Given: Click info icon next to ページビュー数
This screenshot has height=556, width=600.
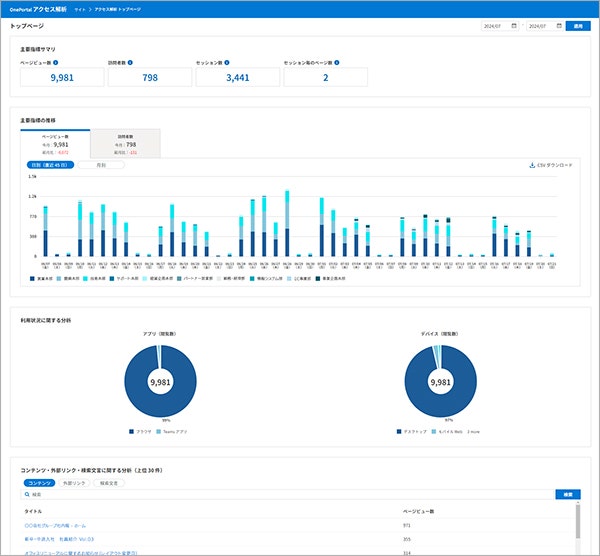Looking at the screenshot, I should [x=58, y=62].
